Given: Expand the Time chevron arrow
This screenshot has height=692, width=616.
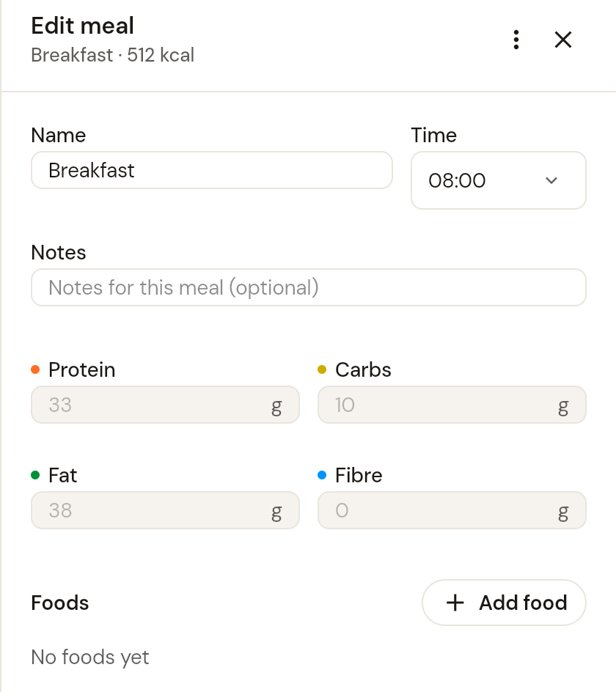Looking at the screenshot, I should coord(551,180).
